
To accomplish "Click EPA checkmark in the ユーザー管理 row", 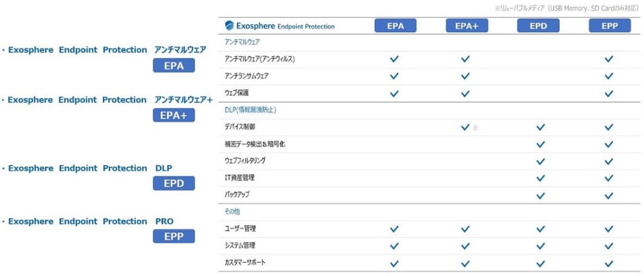I will click(394, 229).
